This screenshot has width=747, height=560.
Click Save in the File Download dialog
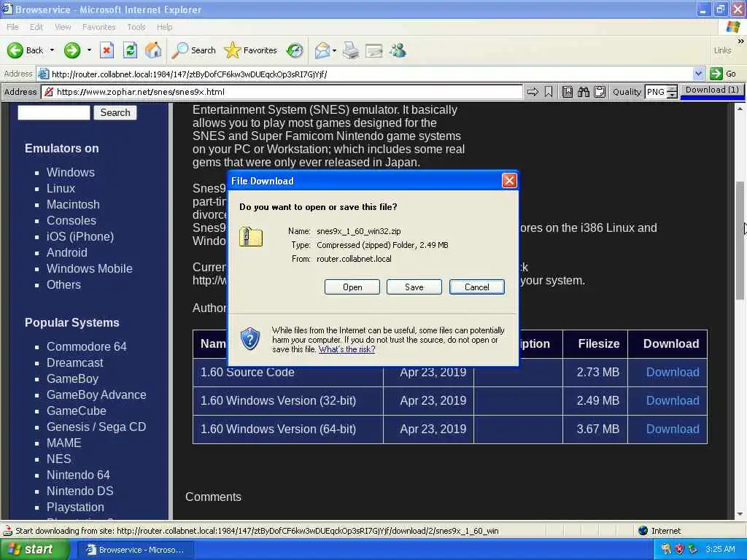(x=414, y=287)
